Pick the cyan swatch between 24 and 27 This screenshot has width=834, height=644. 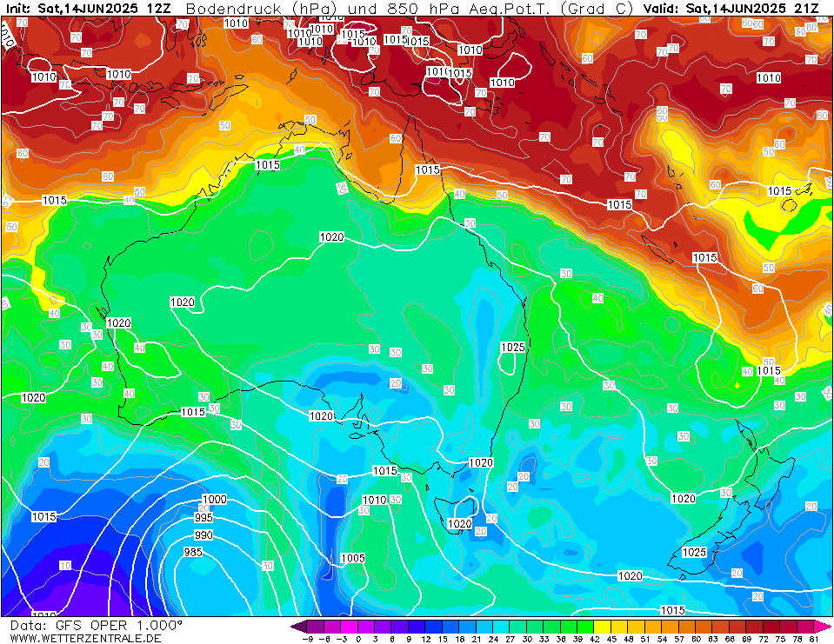[x=501, y=626]
